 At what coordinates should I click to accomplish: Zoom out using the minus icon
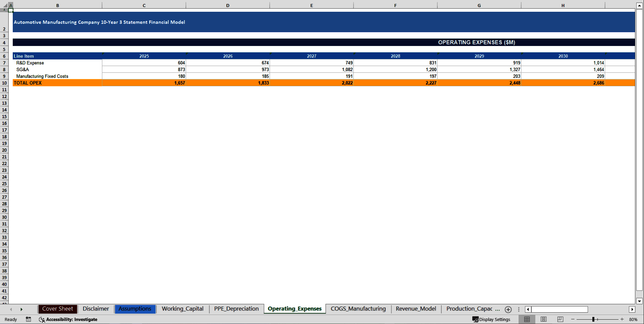click(573, 319)
